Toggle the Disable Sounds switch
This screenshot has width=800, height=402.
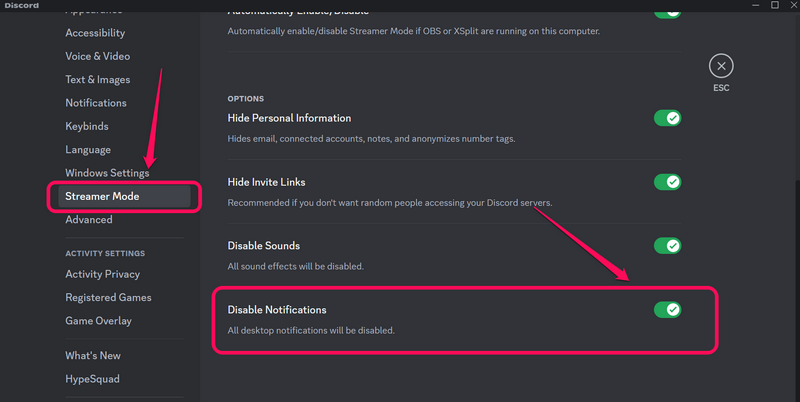[x=667, y=245]
